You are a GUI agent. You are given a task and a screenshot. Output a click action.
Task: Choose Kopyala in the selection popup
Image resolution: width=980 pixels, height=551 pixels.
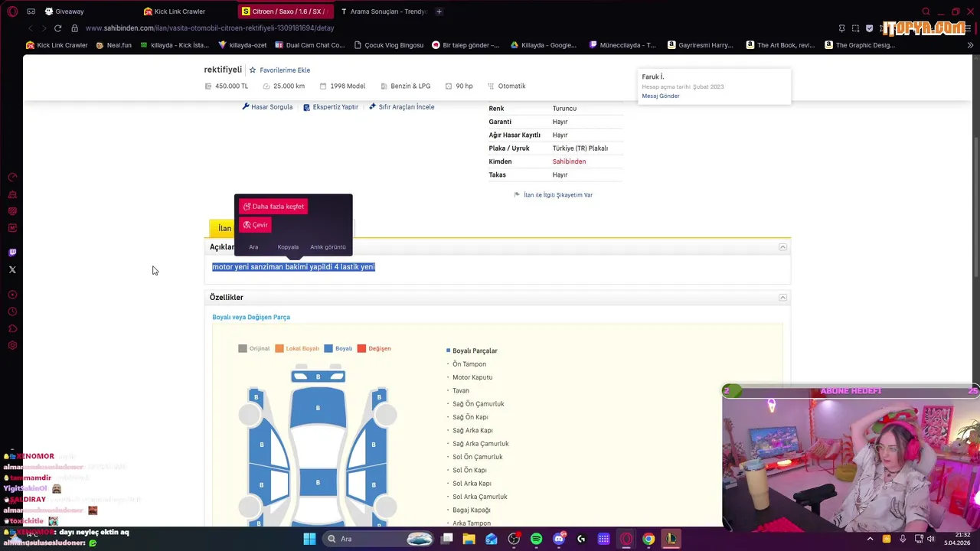pyautogui.click(x=288, y=247)
